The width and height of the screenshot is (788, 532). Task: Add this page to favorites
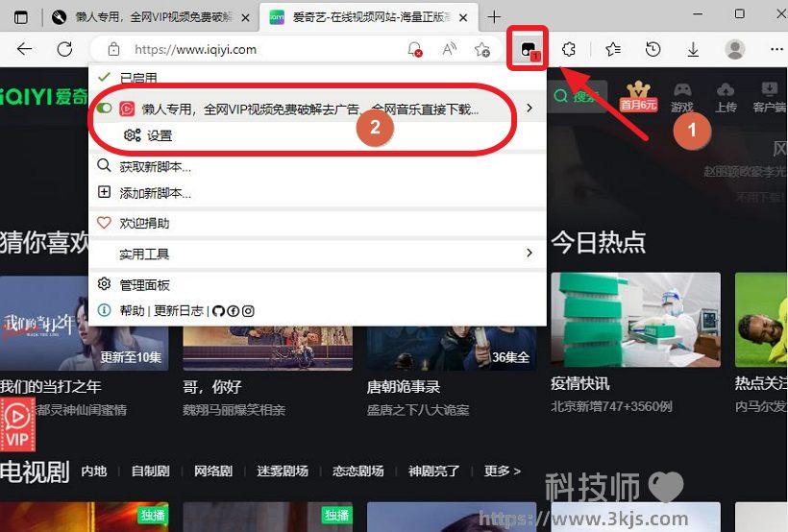pyautogui.click(x=482, y=49)
